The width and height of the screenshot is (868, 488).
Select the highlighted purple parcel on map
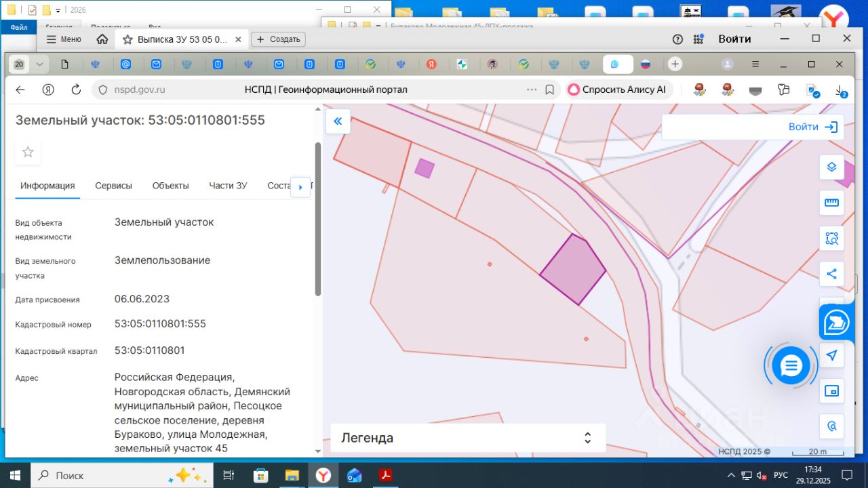573,269
